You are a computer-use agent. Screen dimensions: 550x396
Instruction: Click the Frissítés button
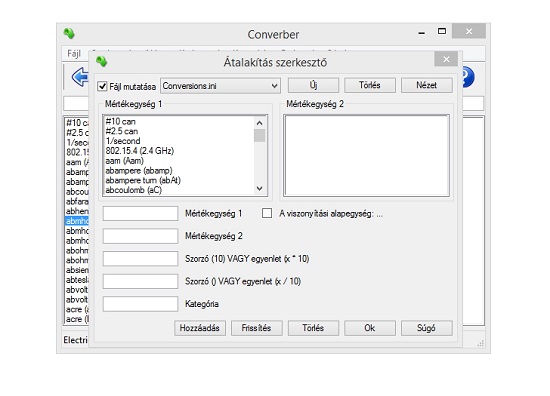coord(256,328)
